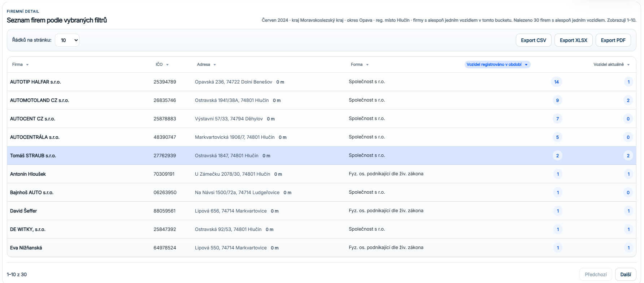644x283 pixels.
Task: Click registered vehicles badge 5 for AUTOCENTRÁLA
Action: pos(557,137)
